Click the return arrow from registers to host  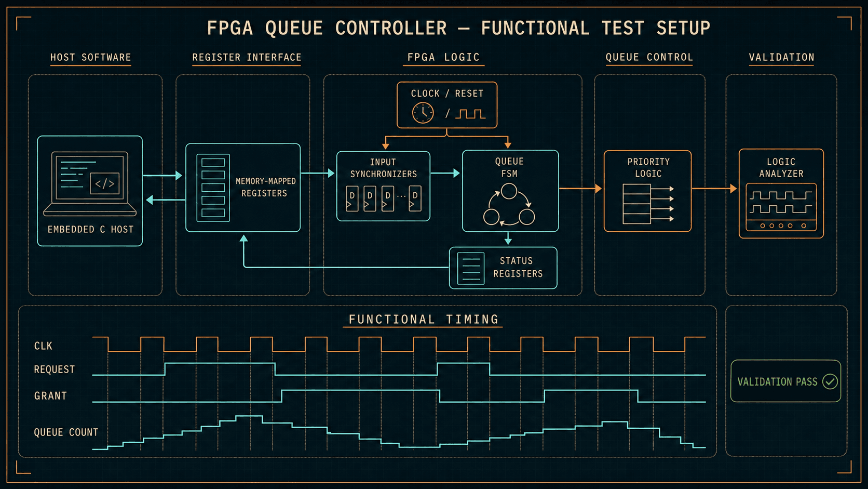pos(166,200)
